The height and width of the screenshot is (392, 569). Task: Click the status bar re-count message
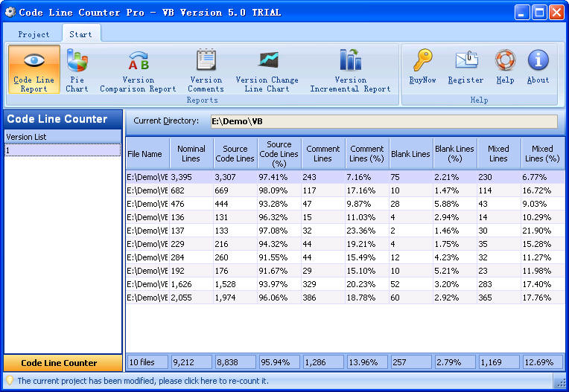[x=143, y=381]
